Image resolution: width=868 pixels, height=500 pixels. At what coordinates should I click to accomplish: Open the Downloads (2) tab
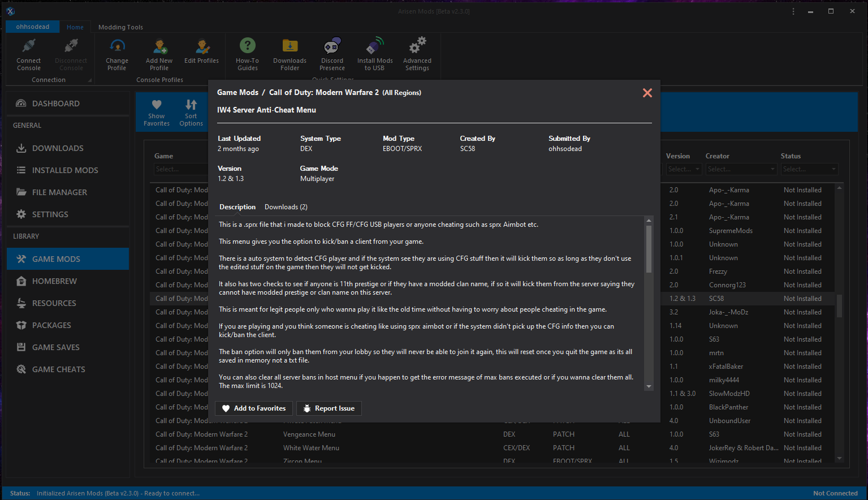(x=286, y=207)
